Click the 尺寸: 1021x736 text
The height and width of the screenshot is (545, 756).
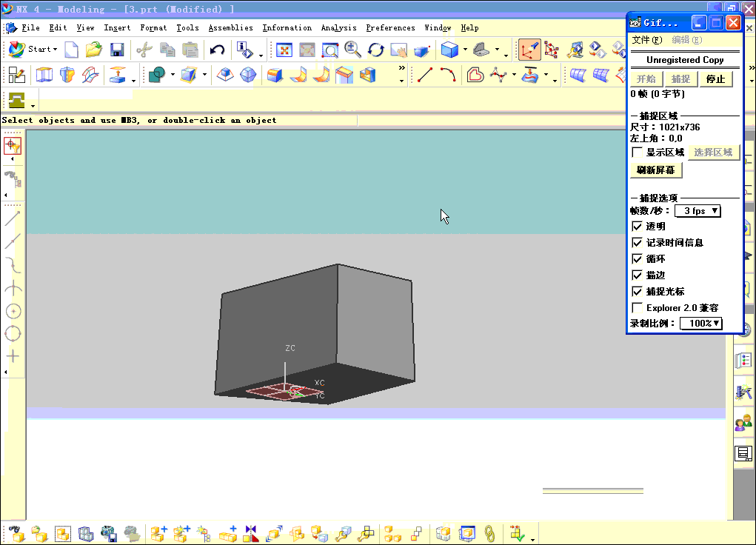pyautogui.click(x=665, y=127)
